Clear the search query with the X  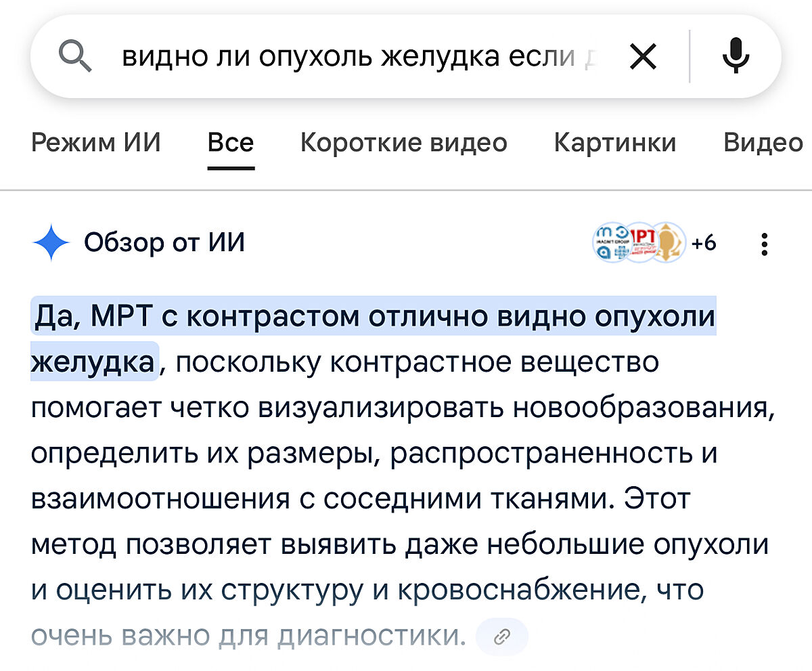(643, 58)
